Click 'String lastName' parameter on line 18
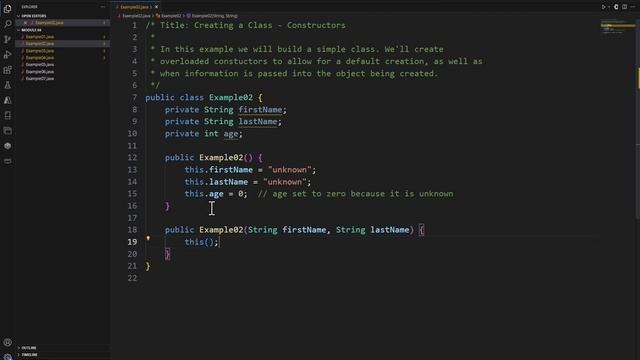 pos(373,230)
